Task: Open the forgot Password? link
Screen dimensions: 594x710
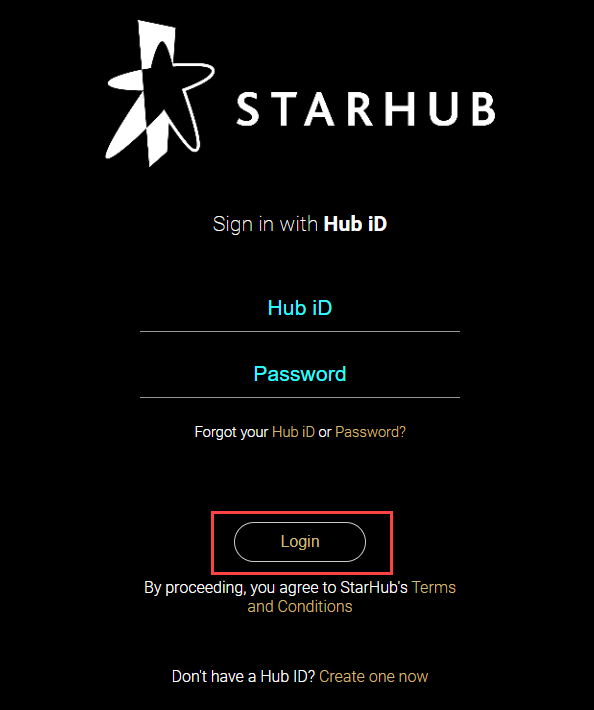Action: click(x=370, y=432)
